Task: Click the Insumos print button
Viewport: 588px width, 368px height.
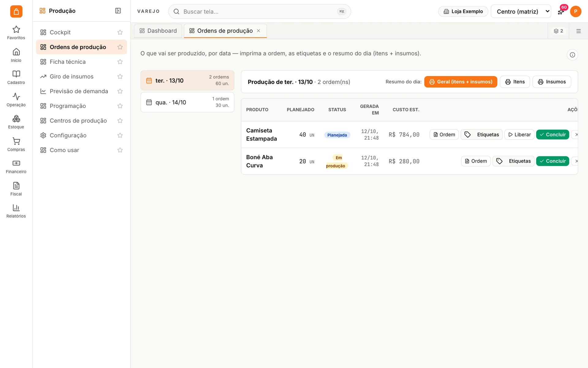Action: [x=552, y=82]
